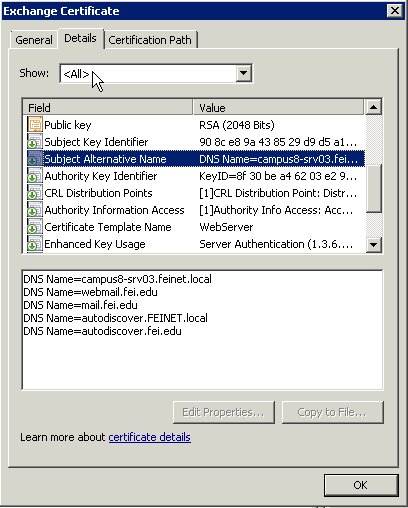Open the Show filter dropdown arrow
The width and height of the screenshot is (408, 508).
pos(244,73)
